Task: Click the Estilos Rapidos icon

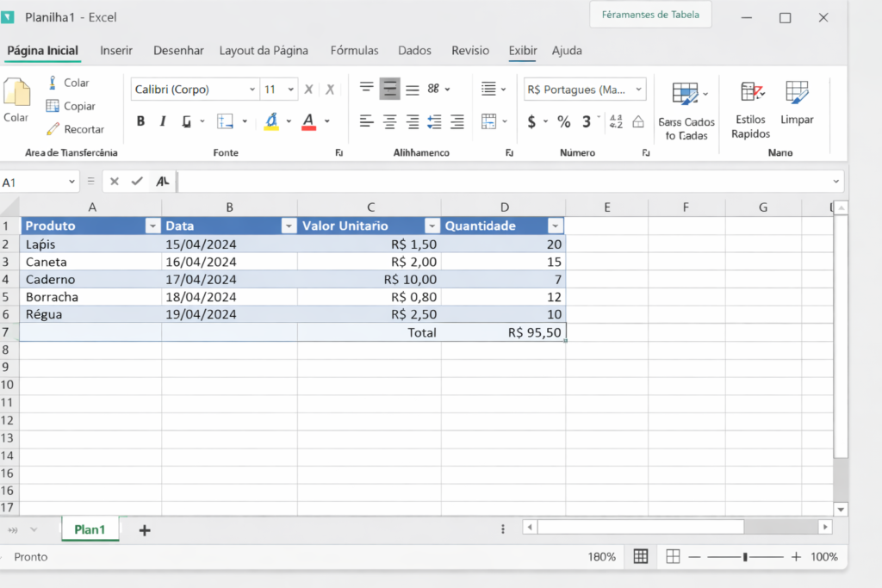Action: 751,93
